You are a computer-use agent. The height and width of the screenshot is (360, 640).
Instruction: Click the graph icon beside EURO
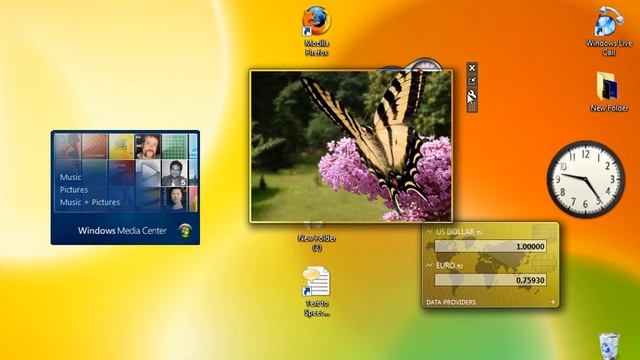pos(429,265)
